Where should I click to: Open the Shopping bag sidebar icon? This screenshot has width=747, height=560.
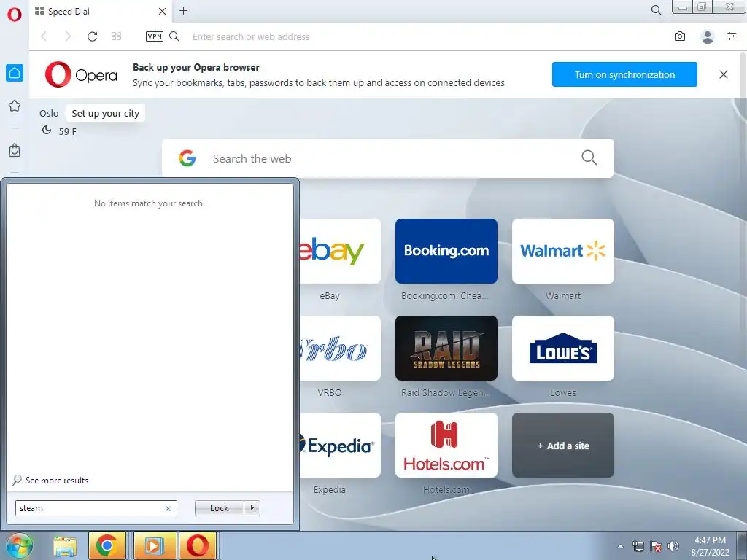click(x=15, y=150)
